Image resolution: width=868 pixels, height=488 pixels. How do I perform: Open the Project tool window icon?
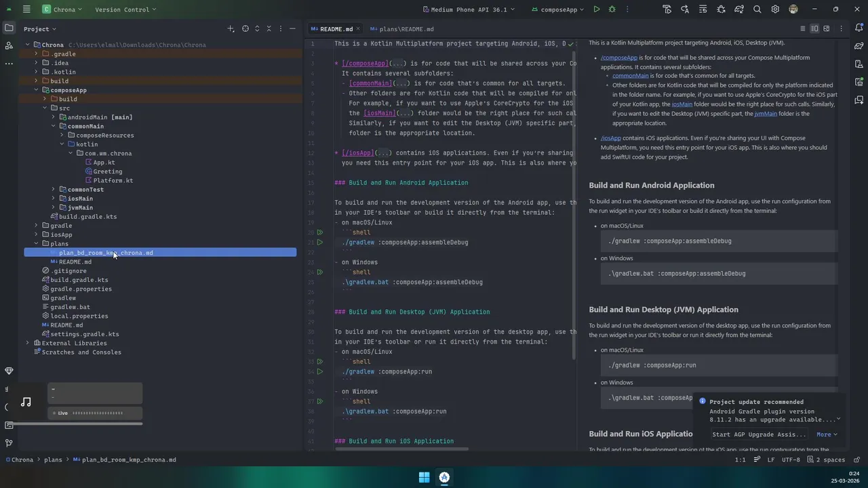(9, 28)
